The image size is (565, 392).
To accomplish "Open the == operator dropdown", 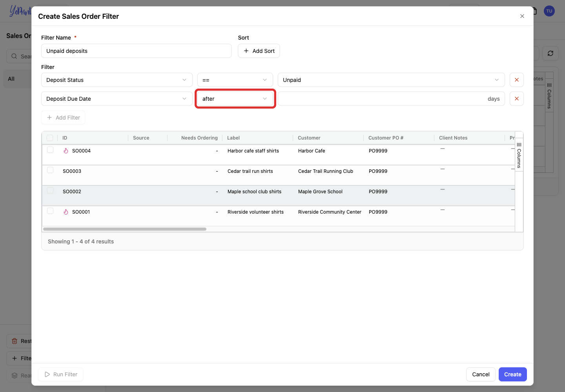I will click(x=235, y=80).
